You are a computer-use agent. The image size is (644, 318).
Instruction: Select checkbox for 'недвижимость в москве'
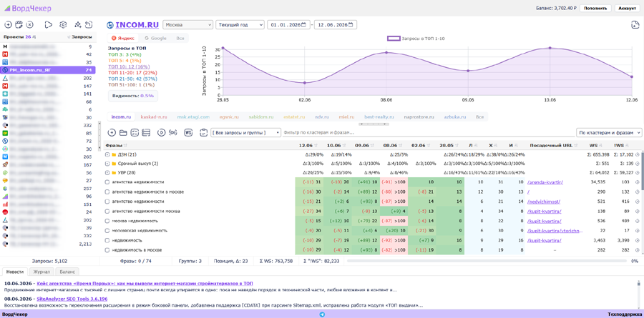coord(107,250)
